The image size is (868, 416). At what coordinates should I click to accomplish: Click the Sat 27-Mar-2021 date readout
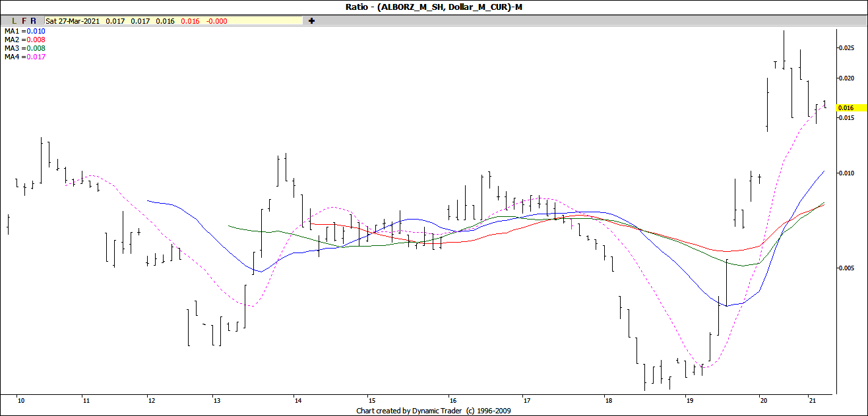point(73,21)
